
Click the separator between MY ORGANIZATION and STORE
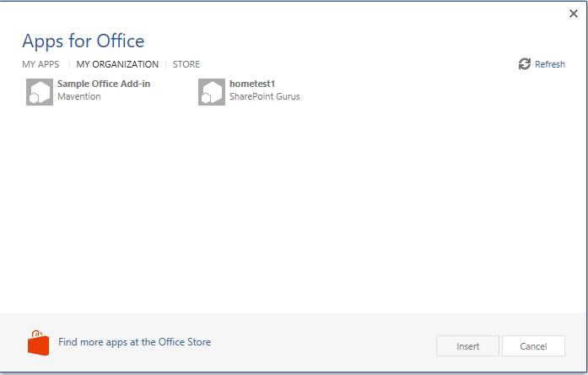(x=165, y=64)
